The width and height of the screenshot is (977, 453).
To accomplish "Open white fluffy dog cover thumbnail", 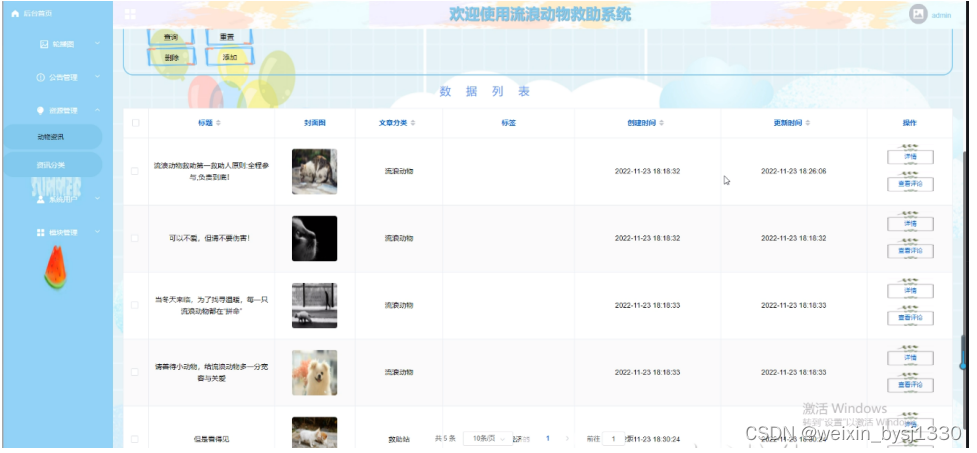I will [x=315, y=373].
